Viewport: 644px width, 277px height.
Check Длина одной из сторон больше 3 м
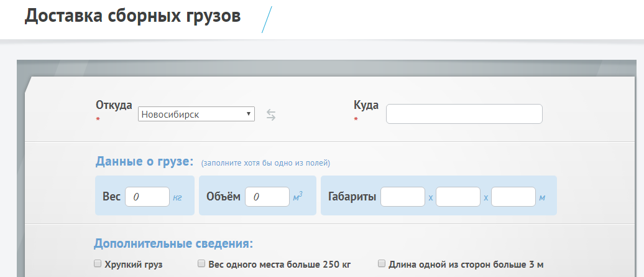382,263
